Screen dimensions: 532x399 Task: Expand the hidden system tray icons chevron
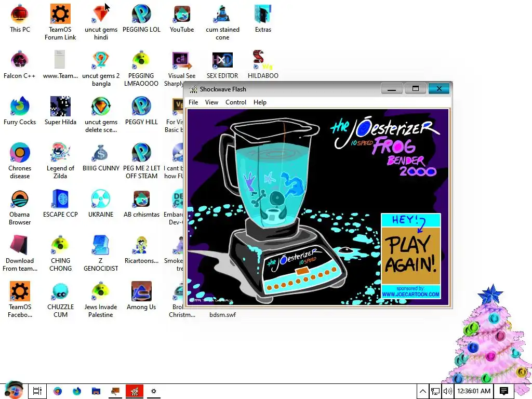click(x=423, y=391)
